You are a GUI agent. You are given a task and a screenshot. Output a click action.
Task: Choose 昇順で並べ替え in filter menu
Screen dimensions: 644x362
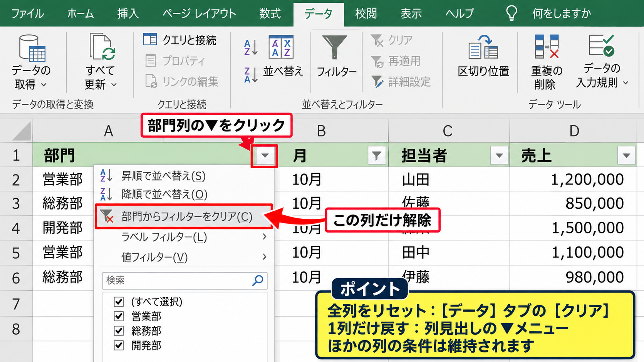185,176
